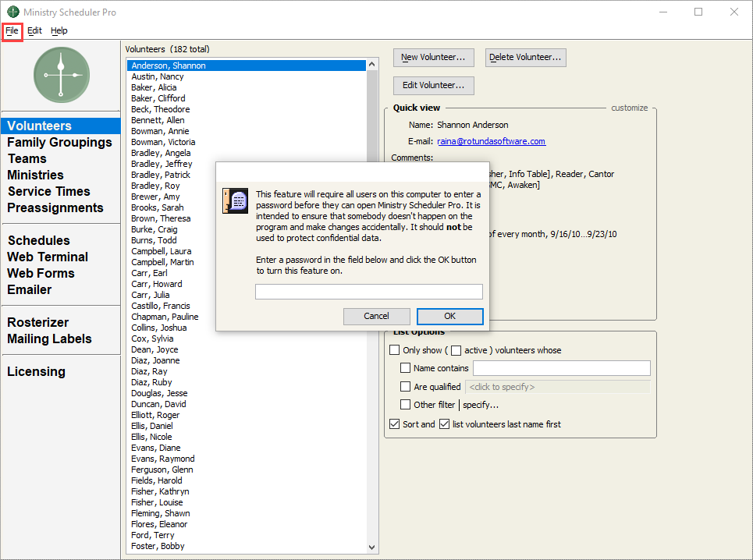The image size is (753, 560).
Task: Enable the 'Only show' volunteers checkbox
Action: click(x=395, y=350)
